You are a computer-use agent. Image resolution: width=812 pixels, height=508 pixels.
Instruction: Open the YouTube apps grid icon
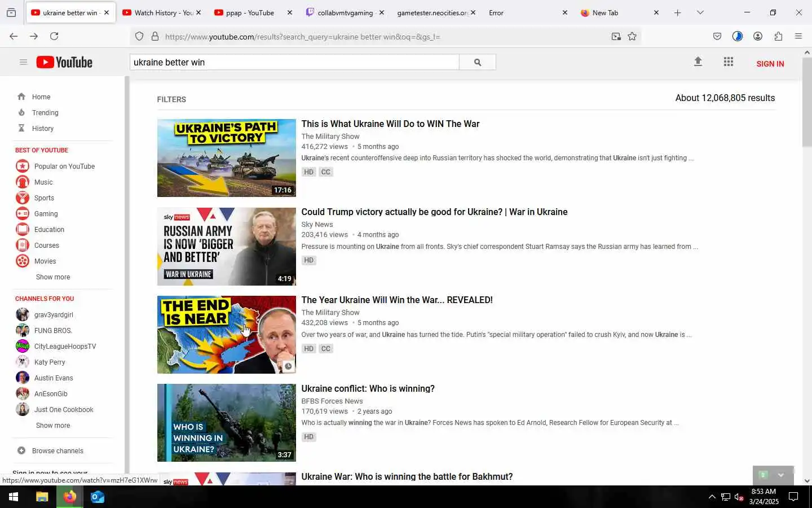coord(728,62)
